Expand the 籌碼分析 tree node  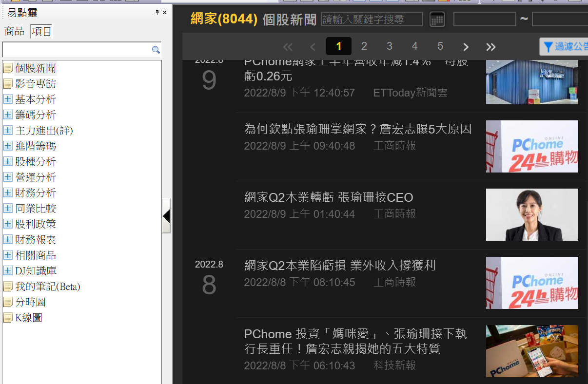point(8,115)
